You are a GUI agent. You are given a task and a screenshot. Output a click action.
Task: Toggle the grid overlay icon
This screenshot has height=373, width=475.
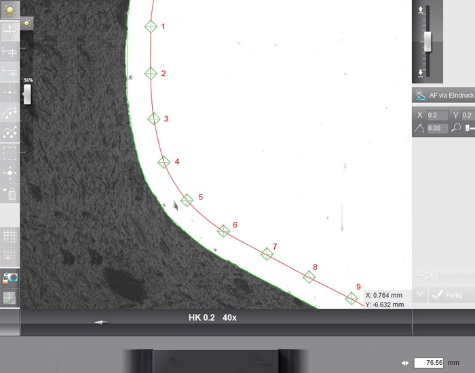point(10,236)
